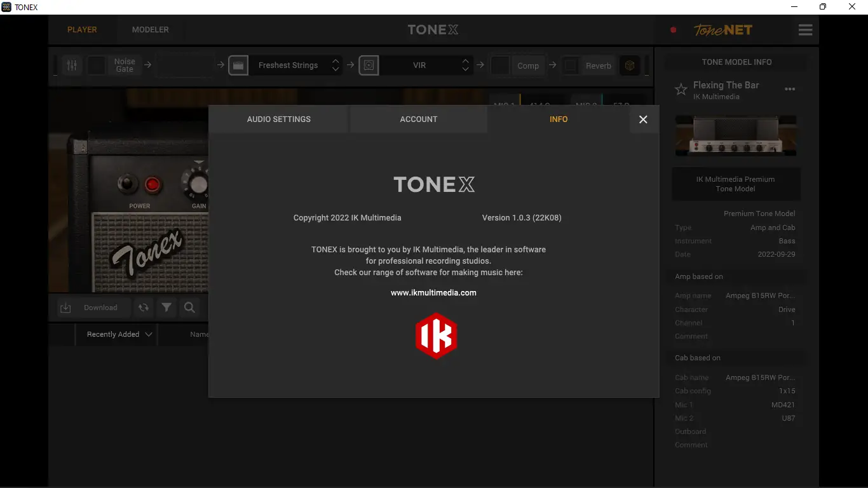Viewport: 868px width, 488px height.
Task: Click the Noise Gate label
Action: tap(125, 65)
